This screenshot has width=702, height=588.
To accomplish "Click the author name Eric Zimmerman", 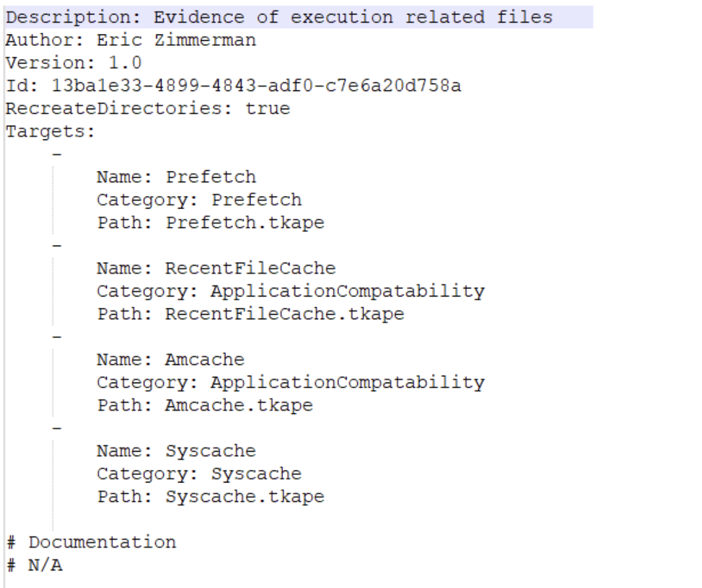I will (176, 40).
